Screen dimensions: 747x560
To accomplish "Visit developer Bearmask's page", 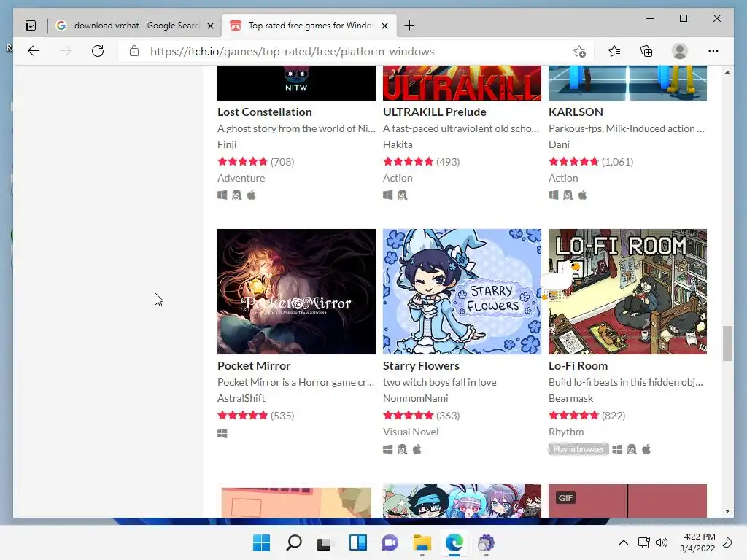I will [x=570, y=398].
